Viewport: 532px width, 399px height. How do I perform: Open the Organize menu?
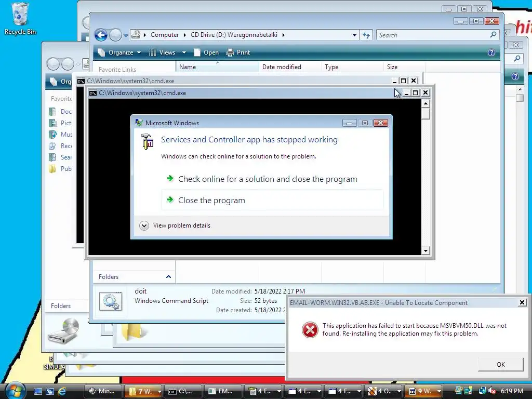coord(119,52)
